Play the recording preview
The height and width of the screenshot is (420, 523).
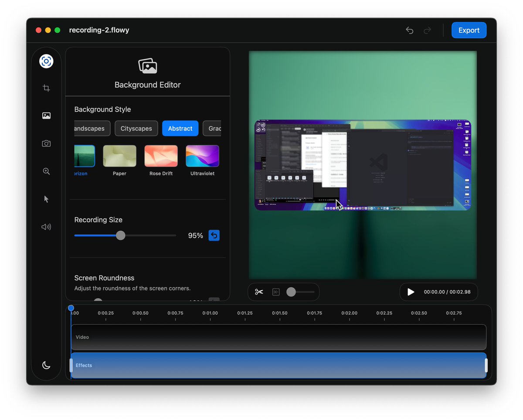(411, 292)
